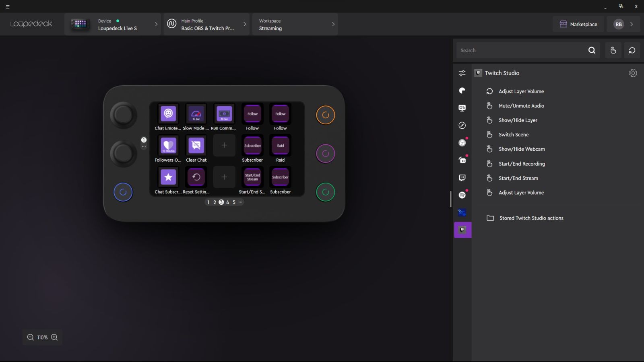The image size is (644, 362).
Task: Select the Chat Subscribers star tile
Action: tap(168, 177)
